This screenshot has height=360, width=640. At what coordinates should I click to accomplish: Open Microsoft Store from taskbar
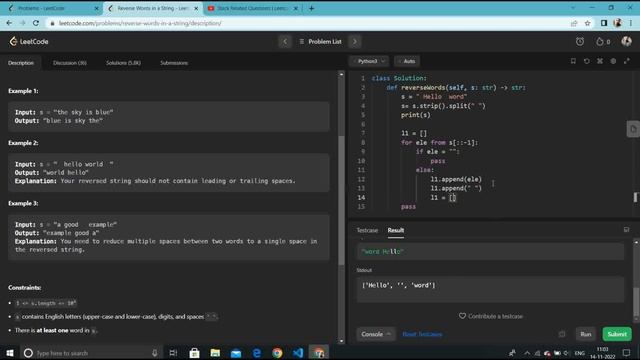coord(194,353)
